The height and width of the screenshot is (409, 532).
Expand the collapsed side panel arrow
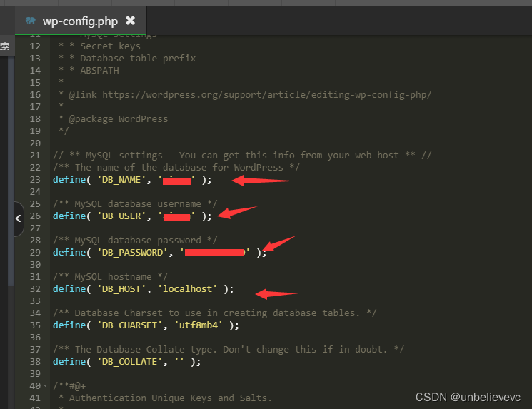coord(19,218)
